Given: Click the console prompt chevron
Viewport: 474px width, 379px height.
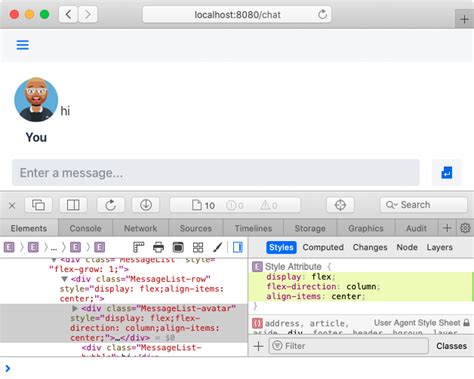Looking at the screenshot, I should click(x=8, y=368).
